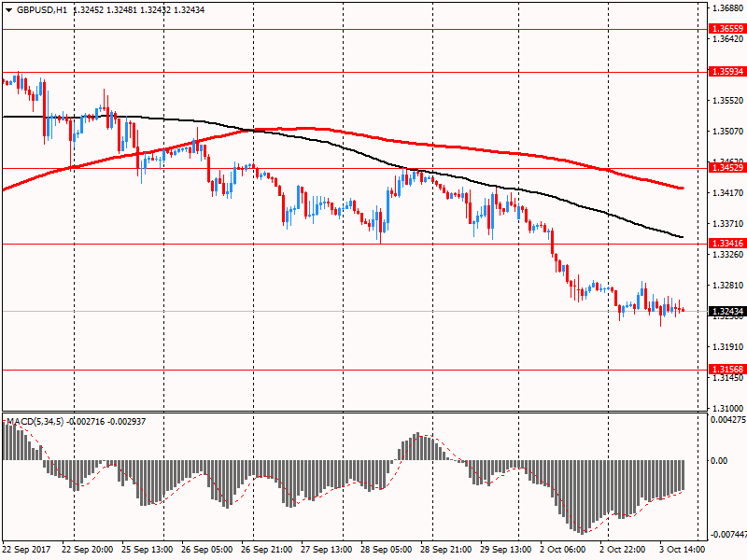Click the 2 Oct 06:00 time label
The image size is (747, 560).
(x=563, y=550)
